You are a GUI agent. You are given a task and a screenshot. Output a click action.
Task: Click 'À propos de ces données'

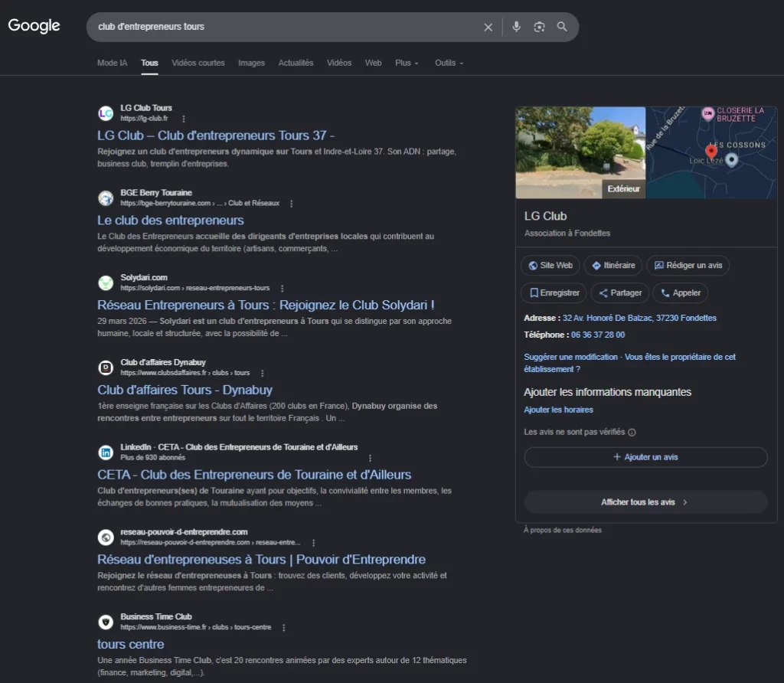click(563, 530)
